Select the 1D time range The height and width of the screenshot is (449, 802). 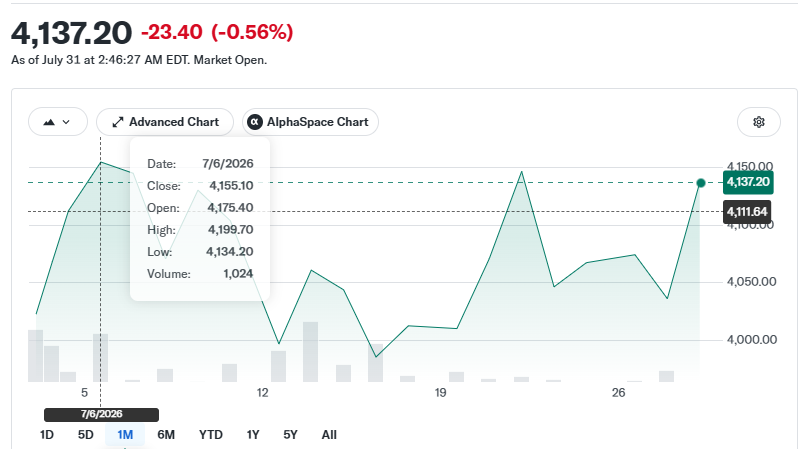(47, 435)
